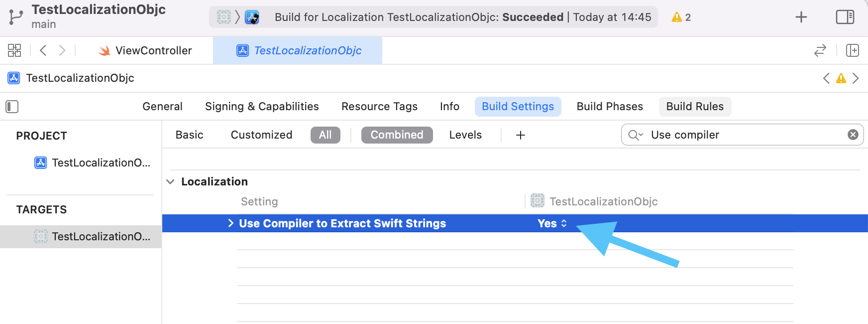Open the Signing & Capabilities tab
The image size is (868, 324).
(x=262, y=107)
